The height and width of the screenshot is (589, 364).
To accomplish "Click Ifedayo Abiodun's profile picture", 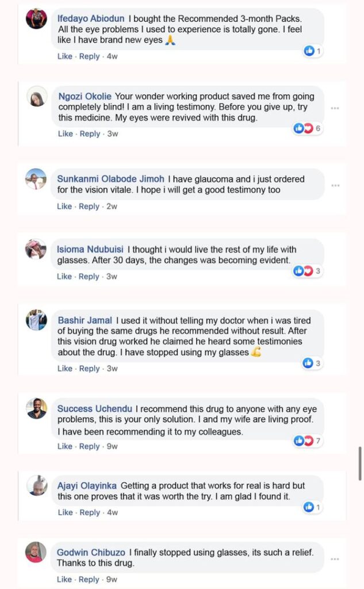I will point(37,19).
